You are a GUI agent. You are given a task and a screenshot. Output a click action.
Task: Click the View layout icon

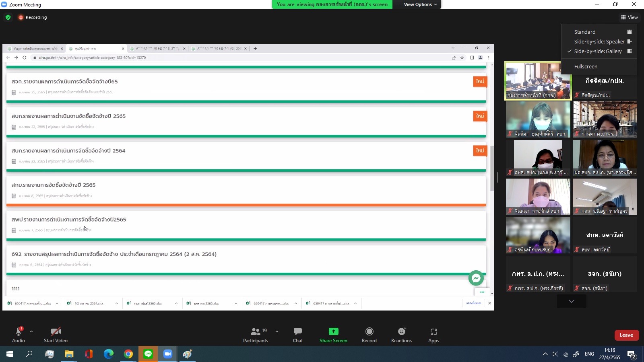pyautogui.click(x=623, y=17)
